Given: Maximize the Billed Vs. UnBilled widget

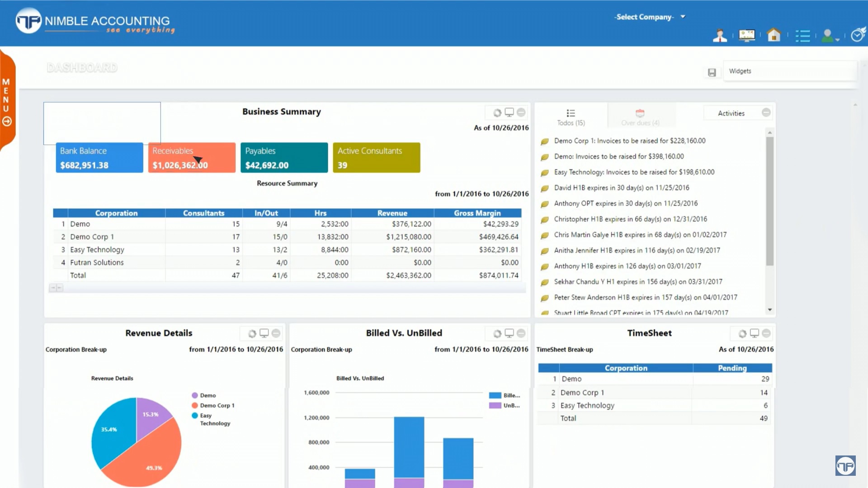Looking at the screenshot, I should 509,333.
